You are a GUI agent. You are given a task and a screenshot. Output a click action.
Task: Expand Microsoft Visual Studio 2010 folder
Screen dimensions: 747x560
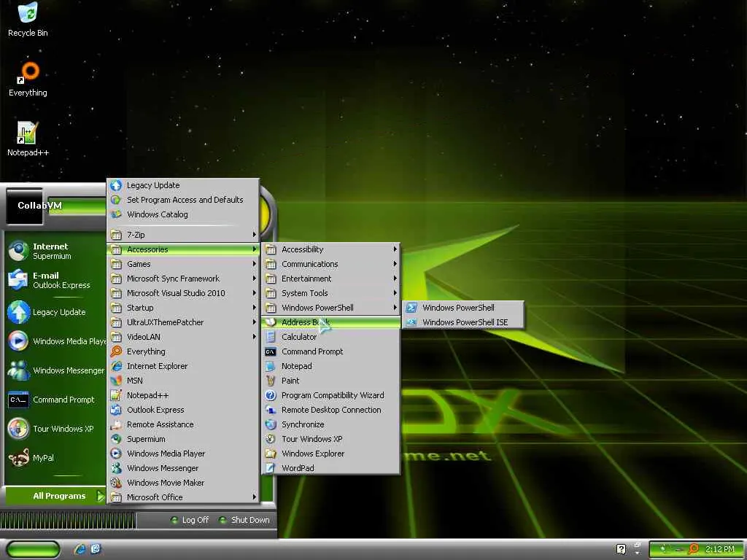click(x=183, y=293)
